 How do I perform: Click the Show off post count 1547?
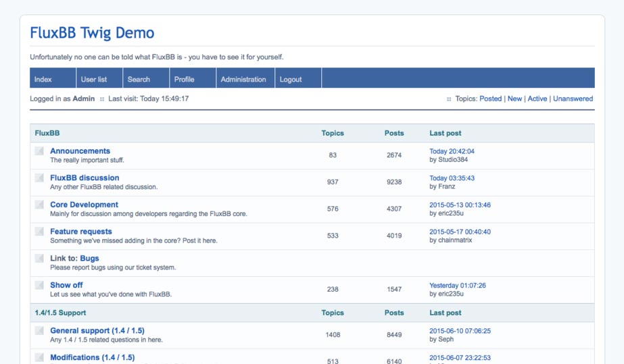[x=394, y=289]
